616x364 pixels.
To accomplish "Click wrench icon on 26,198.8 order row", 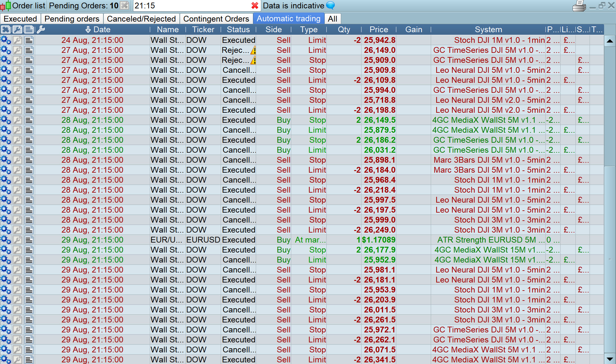I will (x=17, y=110).
